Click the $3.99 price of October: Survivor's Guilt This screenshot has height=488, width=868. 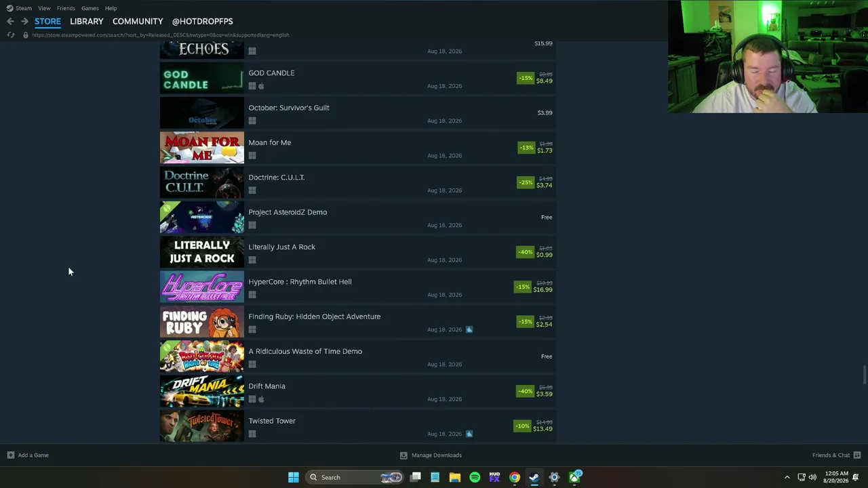coord(545,113)
